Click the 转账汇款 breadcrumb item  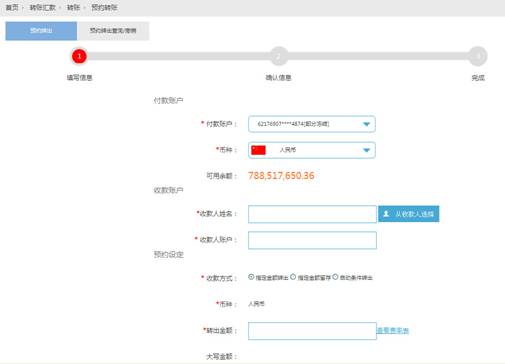(43, 7)
